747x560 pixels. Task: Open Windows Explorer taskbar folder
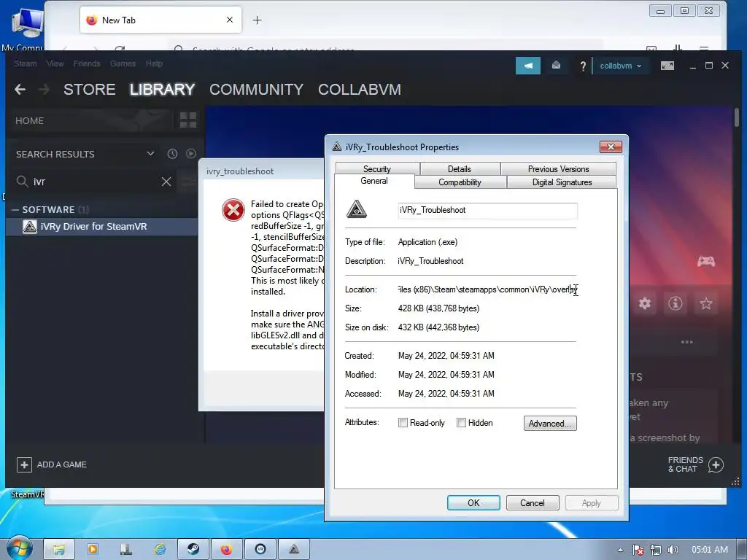(59, 550)
